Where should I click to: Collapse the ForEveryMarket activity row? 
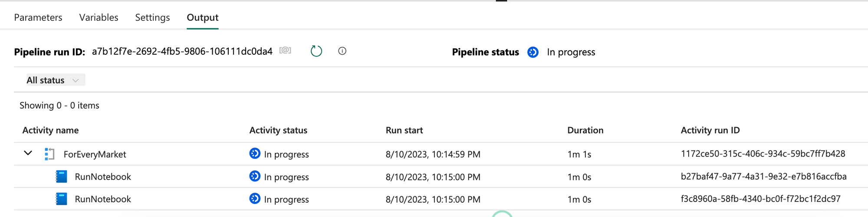coord(28,153)
